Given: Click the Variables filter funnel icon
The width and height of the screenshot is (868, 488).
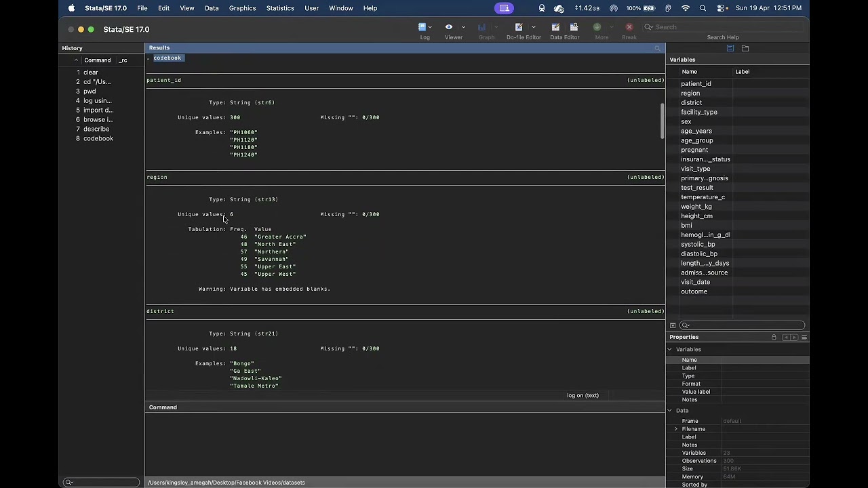Looking at the screenshot, I should [673, 325].
